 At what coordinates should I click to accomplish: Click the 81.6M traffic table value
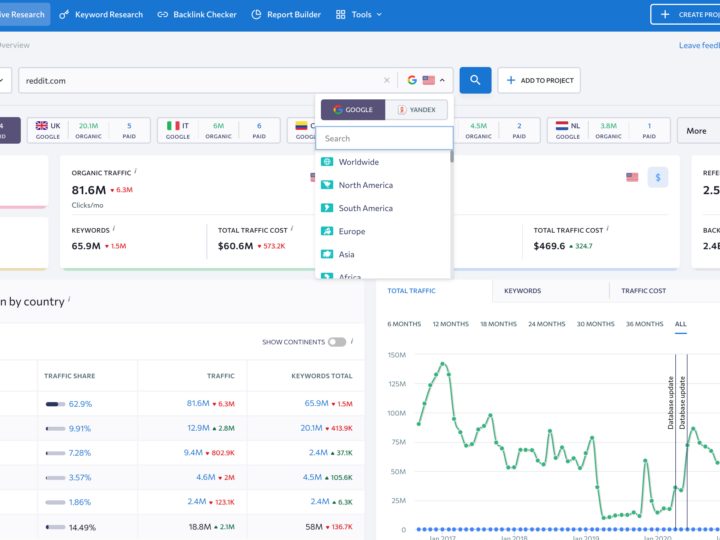point(198,403)
